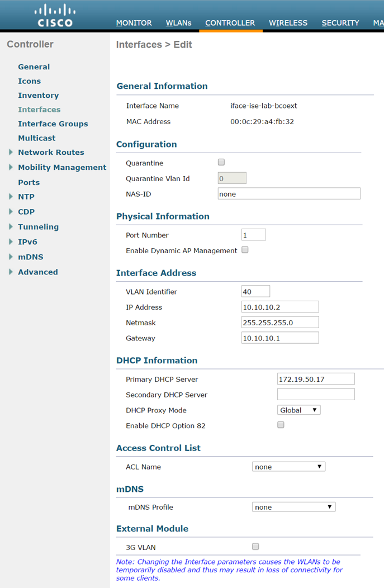Expand NTP tree arrow
This screenshot has width=384, height=588.
(x=11, y=196)
